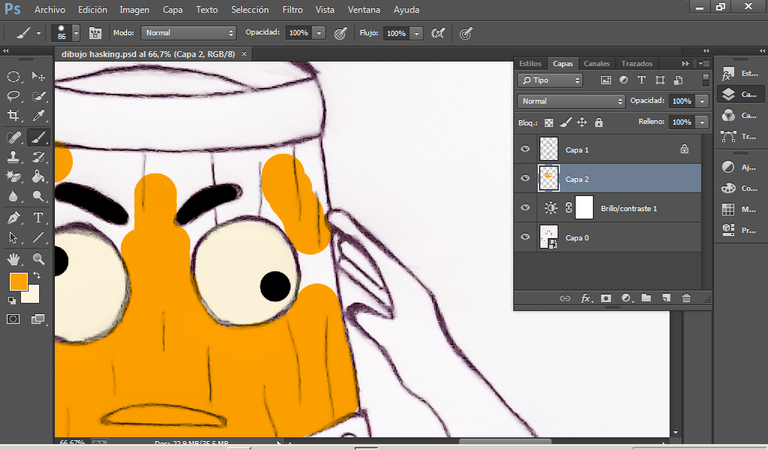Open layer Relleno dropdown arrow
The height and width of the screenshot is (450, 768).
[x=702, y=122]
